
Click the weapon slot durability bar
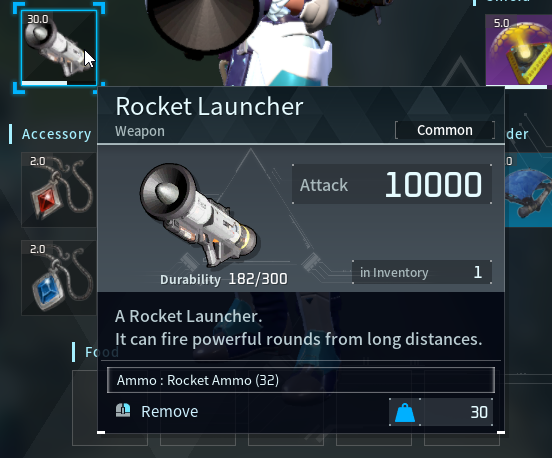coord(59,83)
